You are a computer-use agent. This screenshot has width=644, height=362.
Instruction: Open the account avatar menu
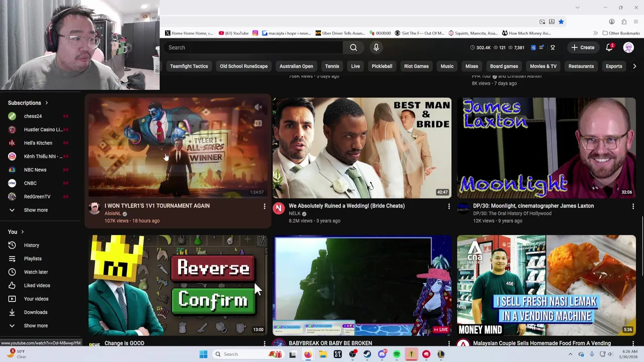click(x=628, y=47)
